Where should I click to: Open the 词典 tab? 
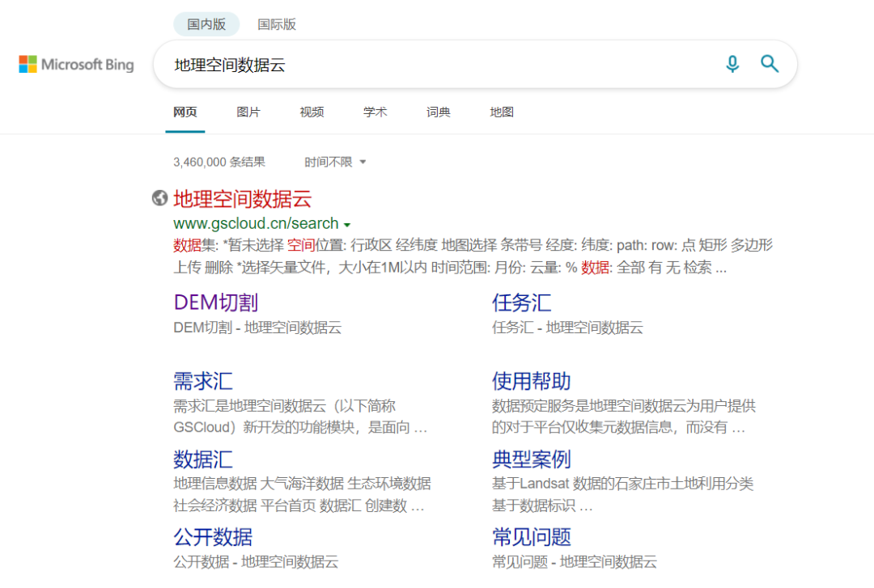pos(438,112)
